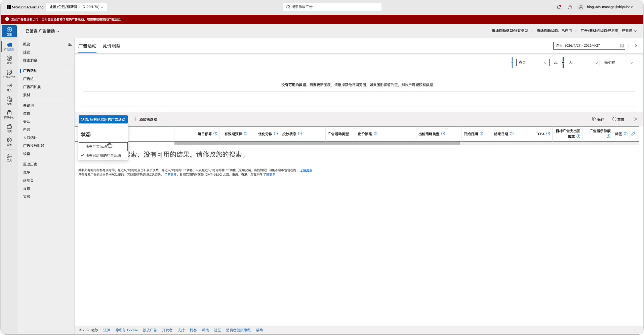Open the account selector dropdown G120HJ7K
644x335 pixels.
[x=76, y=7]
